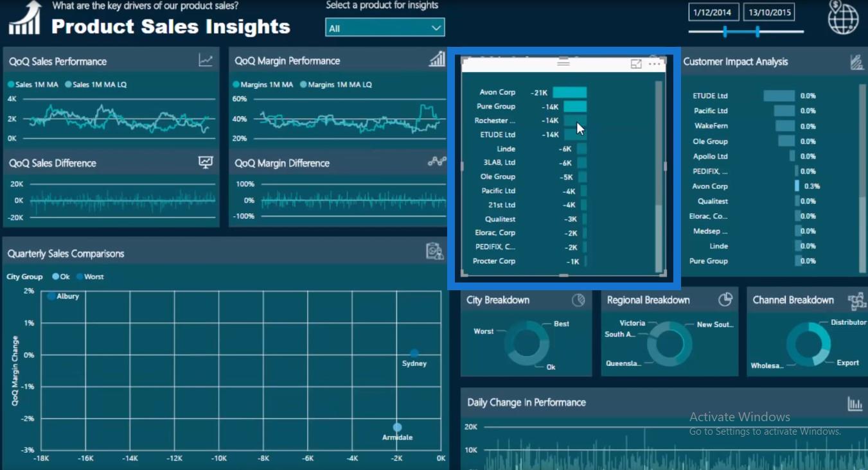
Task: Toggle the Margins 1M MA LQ legend item
Action: tap(336, 85)
